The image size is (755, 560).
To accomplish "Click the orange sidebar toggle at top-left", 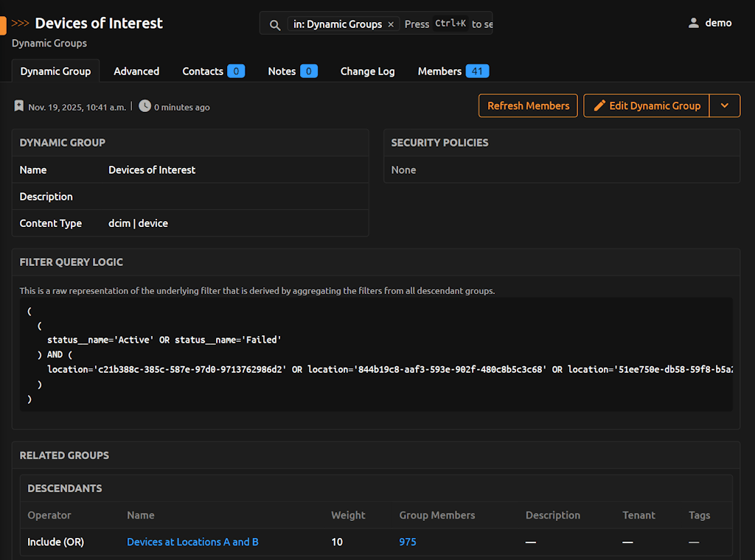I will click(3, 26).
